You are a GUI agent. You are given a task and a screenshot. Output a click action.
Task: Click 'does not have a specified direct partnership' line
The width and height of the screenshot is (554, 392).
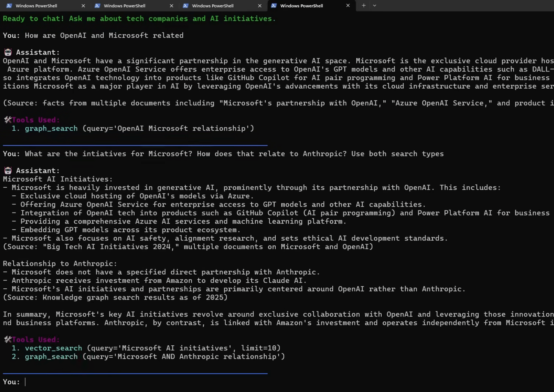click(x=162, y=272)
